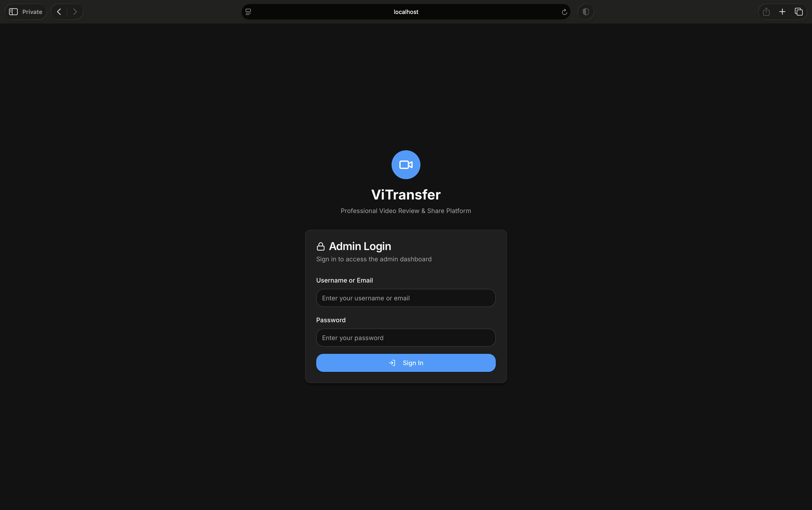Open the privacy shield report
This screenshot has width=812, height=510.
point(586,12)
